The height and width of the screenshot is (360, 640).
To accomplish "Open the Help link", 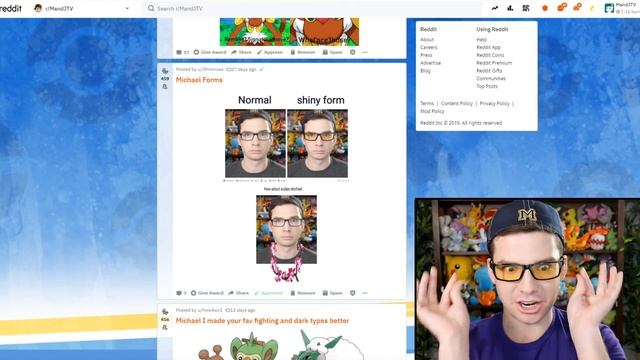I will click(x=482, y=40).
